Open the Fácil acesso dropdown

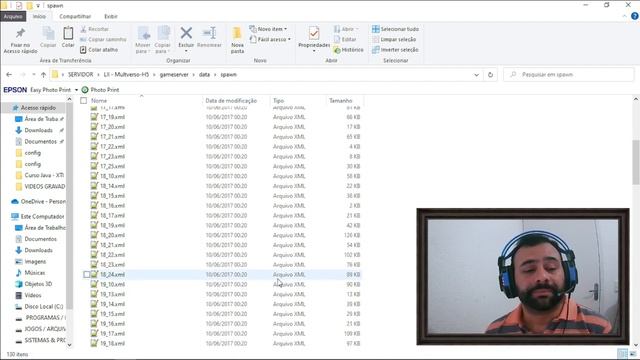pos(270,40)
